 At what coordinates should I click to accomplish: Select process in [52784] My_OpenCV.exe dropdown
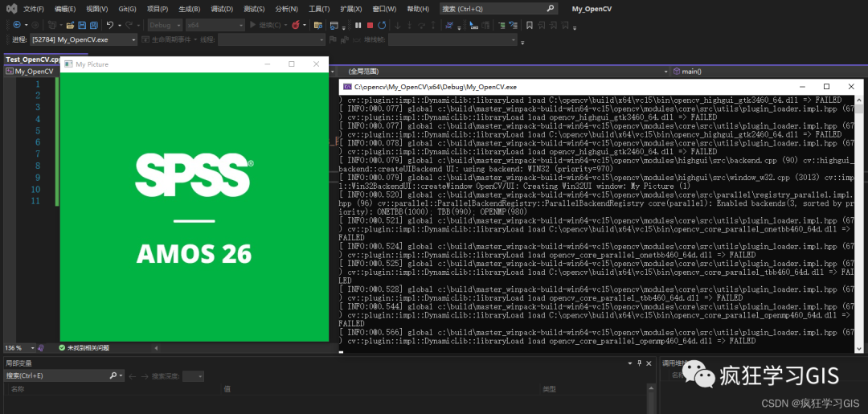[x=84, y=40]
